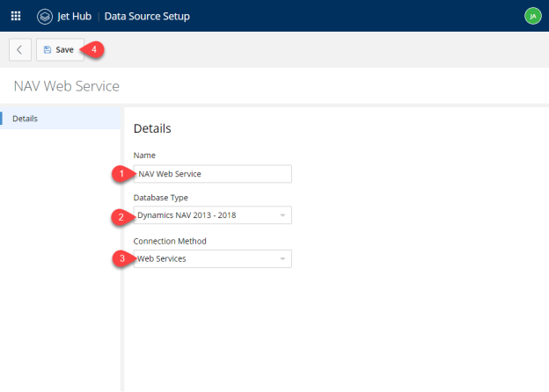
Task: Click the Database Type dropdown arrow
Action: coord(282,215)
